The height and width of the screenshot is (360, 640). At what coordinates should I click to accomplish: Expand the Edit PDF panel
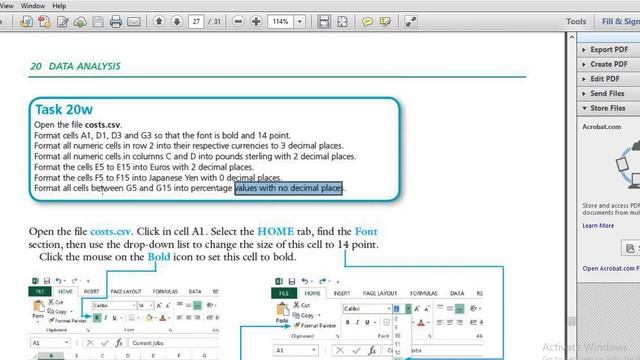click(x=609, y=79)
